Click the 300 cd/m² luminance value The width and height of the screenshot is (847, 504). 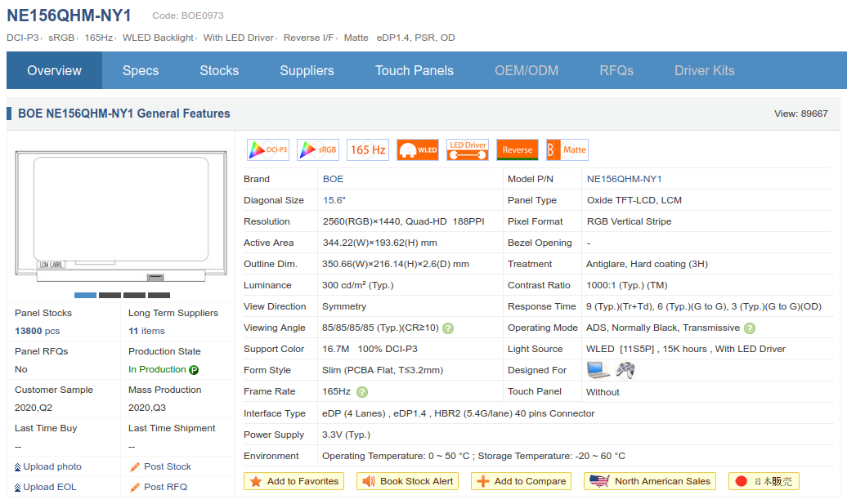point(358,285)
